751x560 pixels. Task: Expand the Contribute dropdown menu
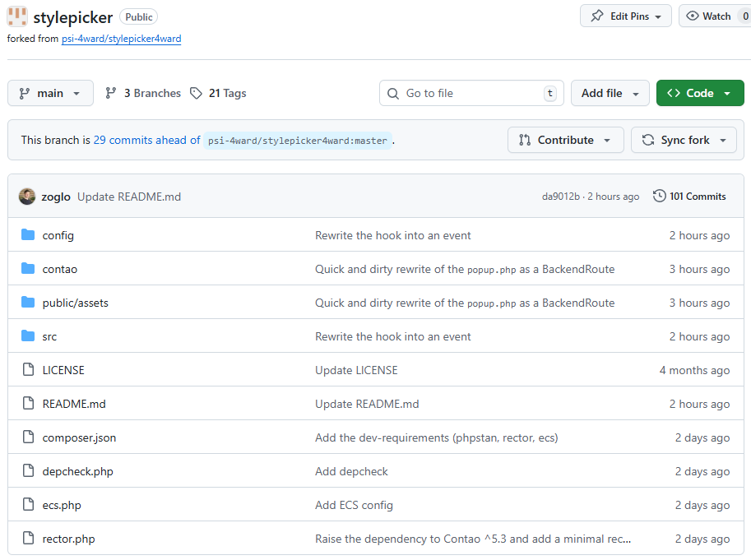[x=565, y=141]
